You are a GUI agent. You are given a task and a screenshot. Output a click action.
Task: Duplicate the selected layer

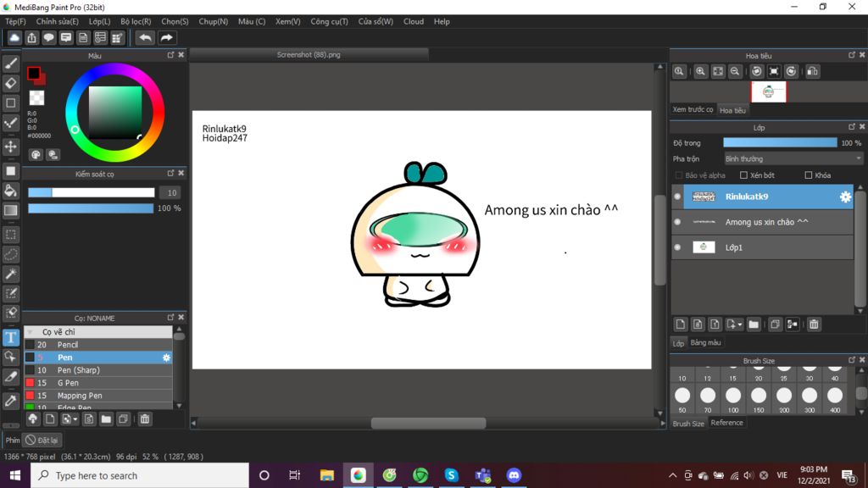pos(775,324)
